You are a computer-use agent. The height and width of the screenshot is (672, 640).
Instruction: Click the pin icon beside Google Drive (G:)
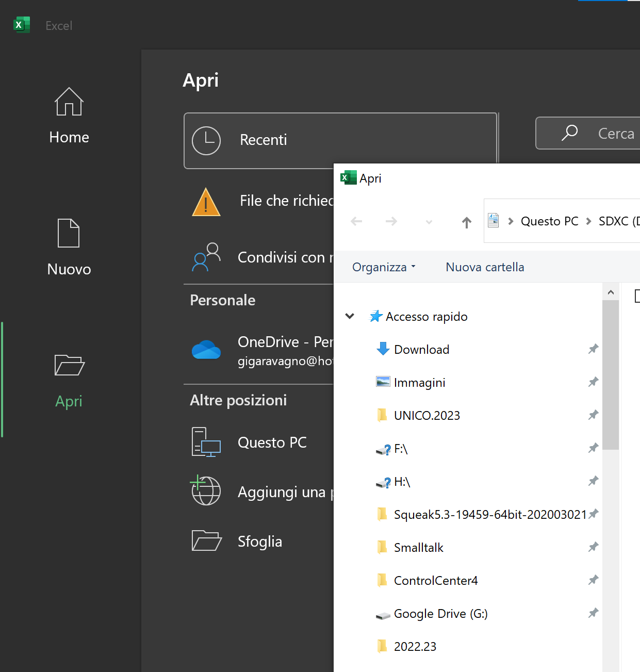[x=593, y=613]
